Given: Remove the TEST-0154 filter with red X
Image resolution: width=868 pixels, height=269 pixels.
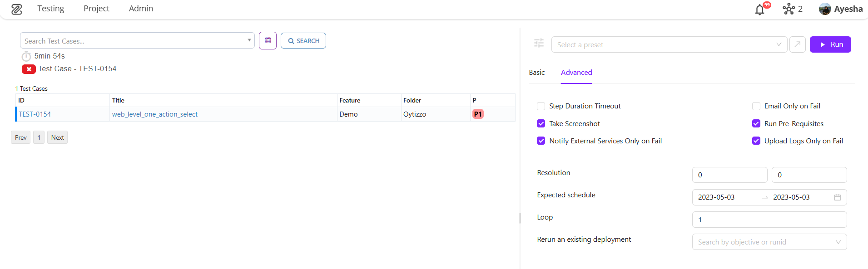Looking at the screenshot, I should pyautogui.click(x=29, y=69).
